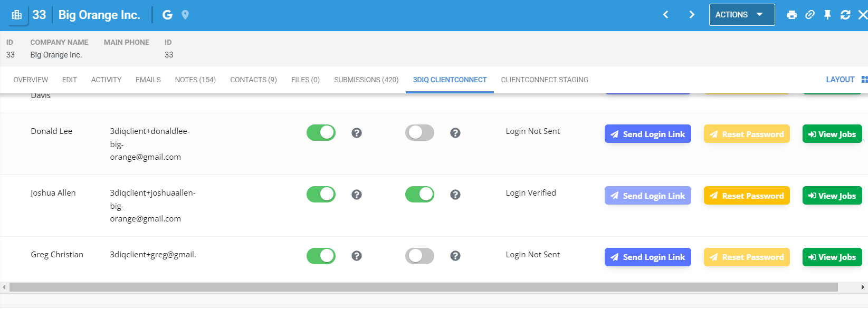
Task: Open the map location pin icon
Action: coord(185,15)
